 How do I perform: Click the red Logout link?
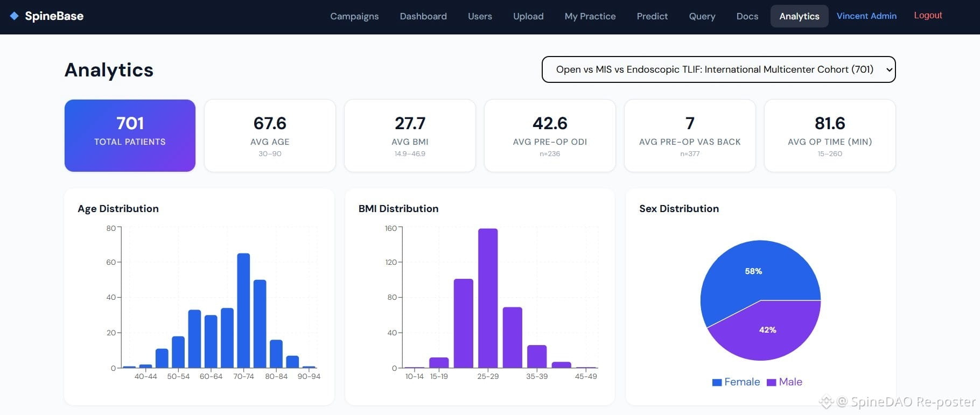click(928, 16)
